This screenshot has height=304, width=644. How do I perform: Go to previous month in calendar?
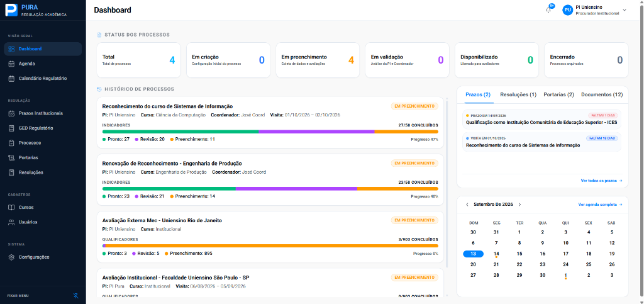[467, 205]
